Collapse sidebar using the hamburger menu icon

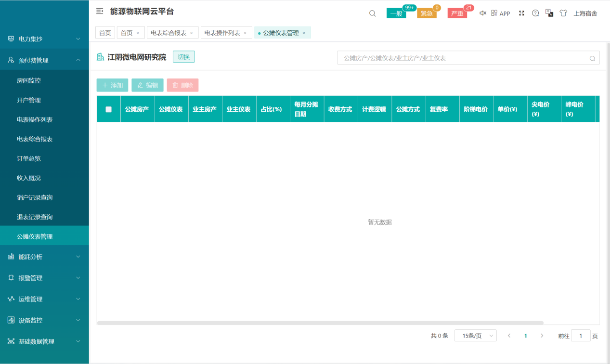point(100,11)
